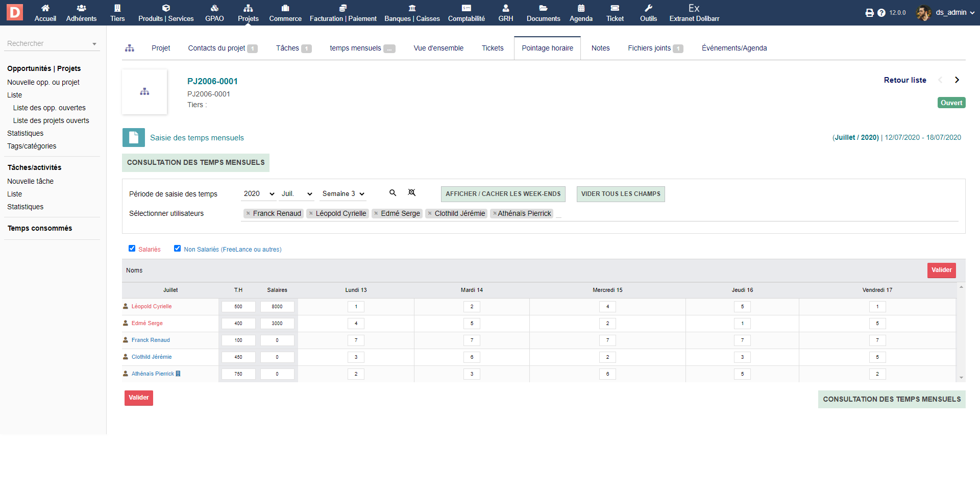
Task: Remove Edmé Serge user tag
Action: [376, 213]
